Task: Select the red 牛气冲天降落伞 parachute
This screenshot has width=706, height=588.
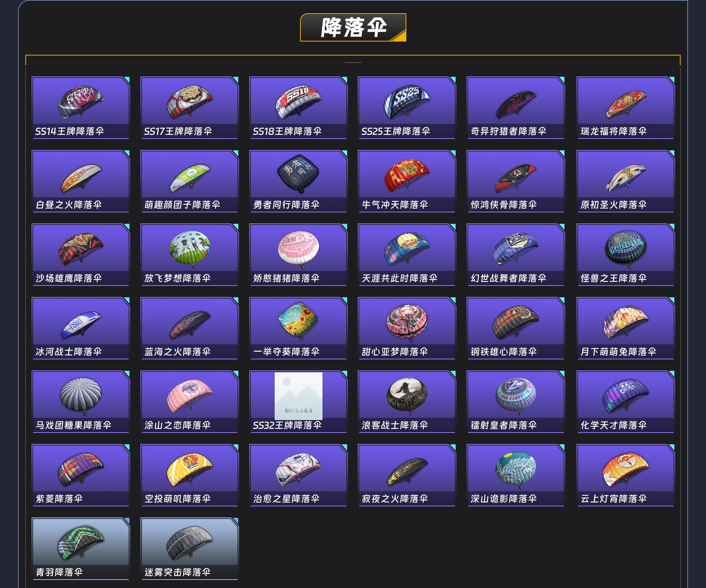Action: tap(407, 175)
